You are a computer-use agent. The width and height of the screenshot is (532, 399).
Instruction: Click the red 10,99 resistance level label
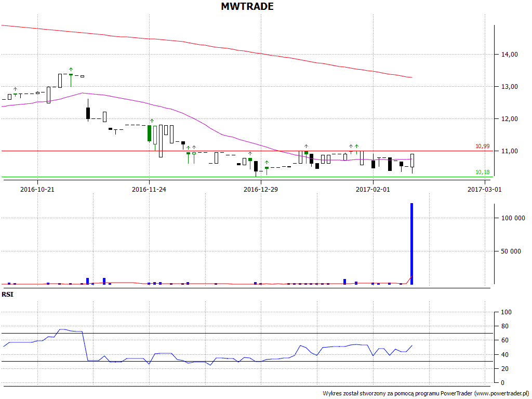(x=482, y=147)
